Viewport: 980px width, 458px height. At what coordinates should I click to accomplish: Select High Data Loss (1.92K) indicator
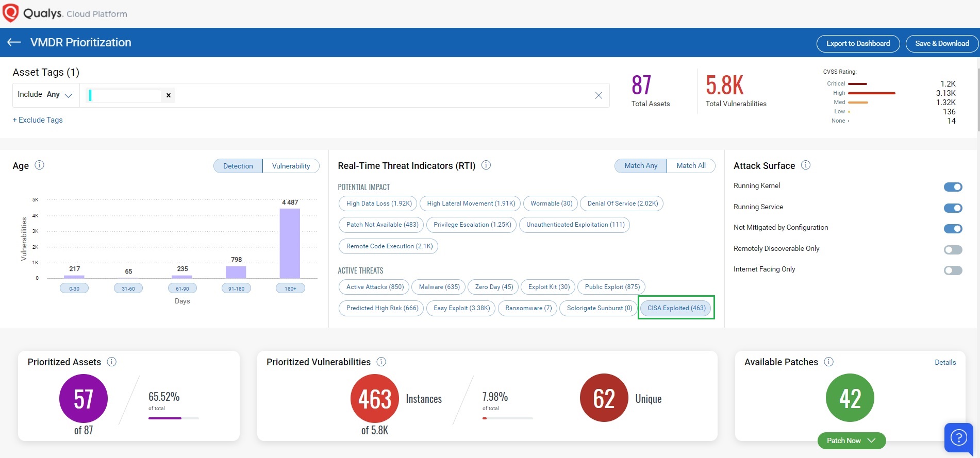[378, 203]
